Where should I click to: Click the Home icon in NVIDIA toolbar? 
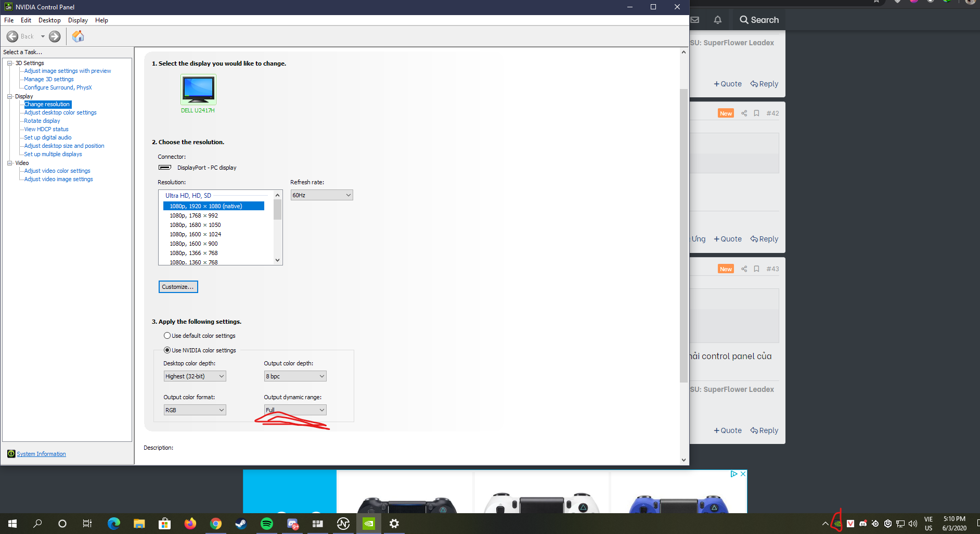(x=78, y=36)
